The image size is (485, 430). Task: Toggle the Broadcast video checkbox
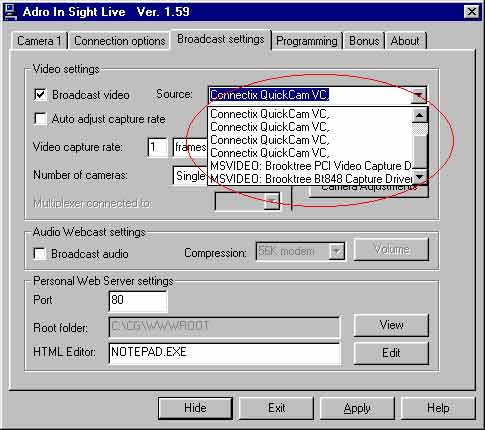coord(40,95)
